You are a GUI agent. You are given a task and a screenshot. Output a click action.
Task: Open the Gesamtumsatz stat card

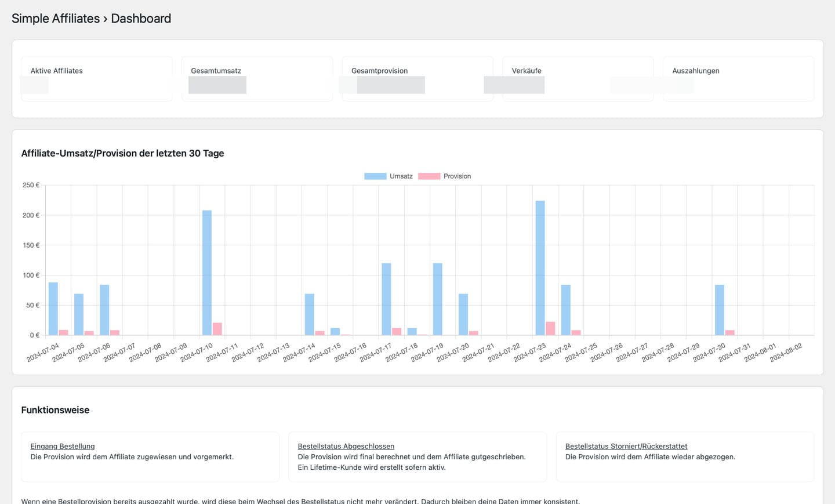pos(257,78)
